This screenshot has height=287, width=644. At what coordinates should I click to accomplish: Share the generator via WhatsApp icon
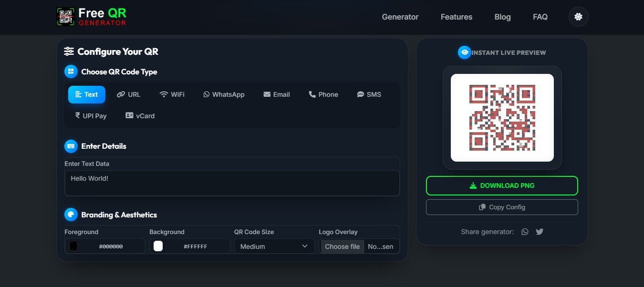525,232
